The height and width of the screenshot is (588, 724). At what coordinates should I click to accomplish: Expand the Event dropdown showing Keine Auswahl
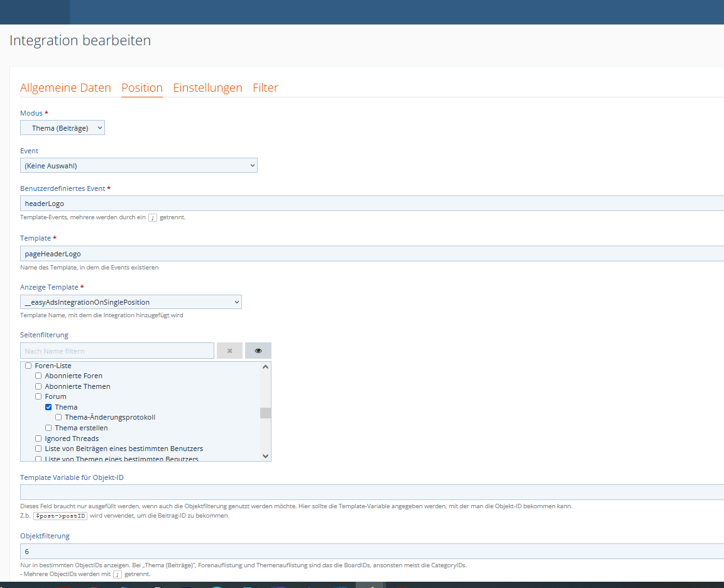(138, 166)
